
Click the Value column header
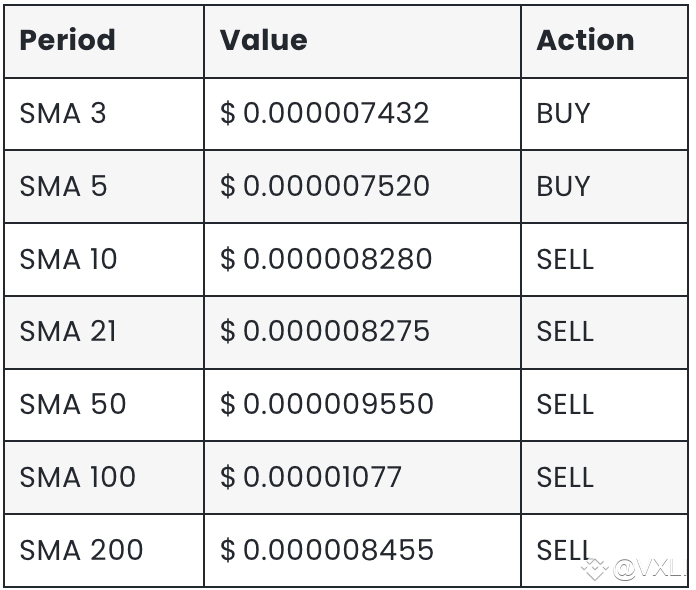(263, 40)
